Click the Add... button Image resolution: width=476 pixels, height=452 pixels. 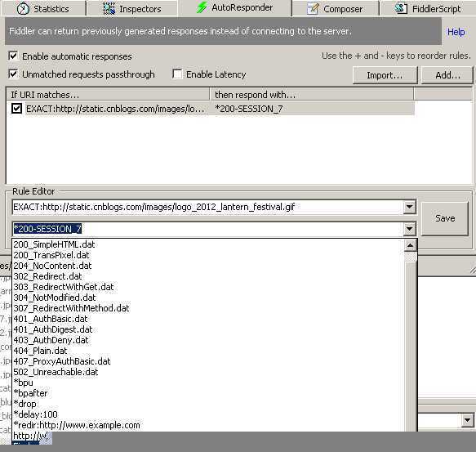pyautogui.click(x=447, y=75)
